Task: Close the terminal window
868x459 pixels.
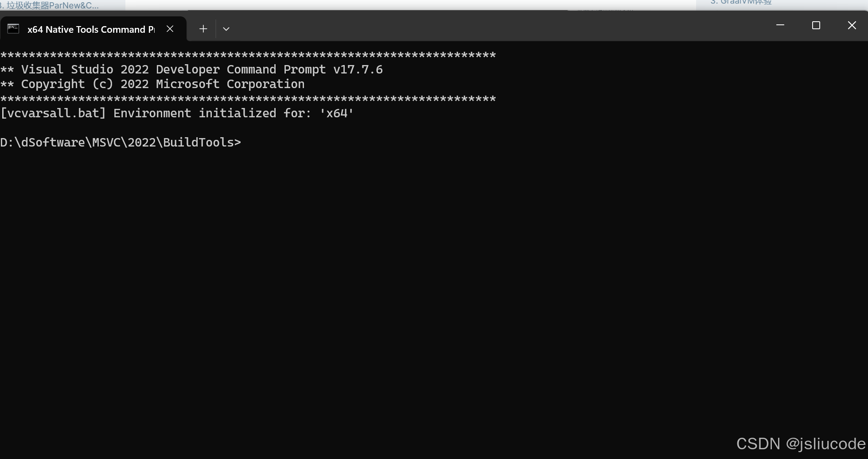Action: coord(852,25)
